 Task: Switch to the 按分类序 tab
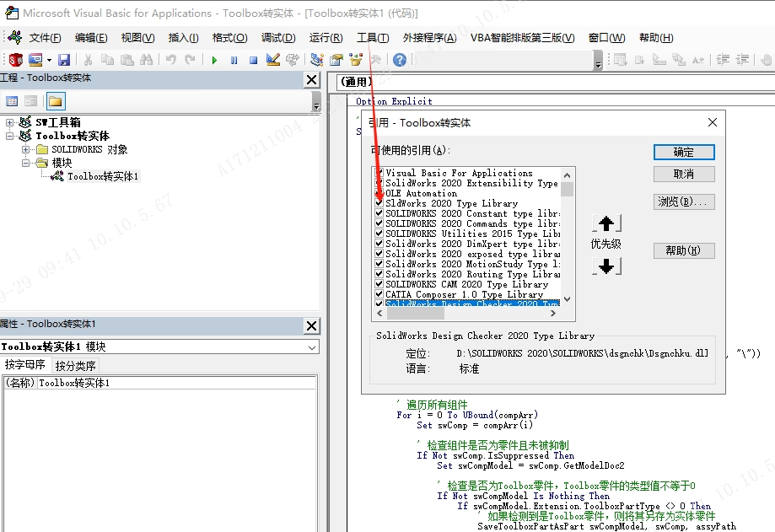tap(75, 366)
